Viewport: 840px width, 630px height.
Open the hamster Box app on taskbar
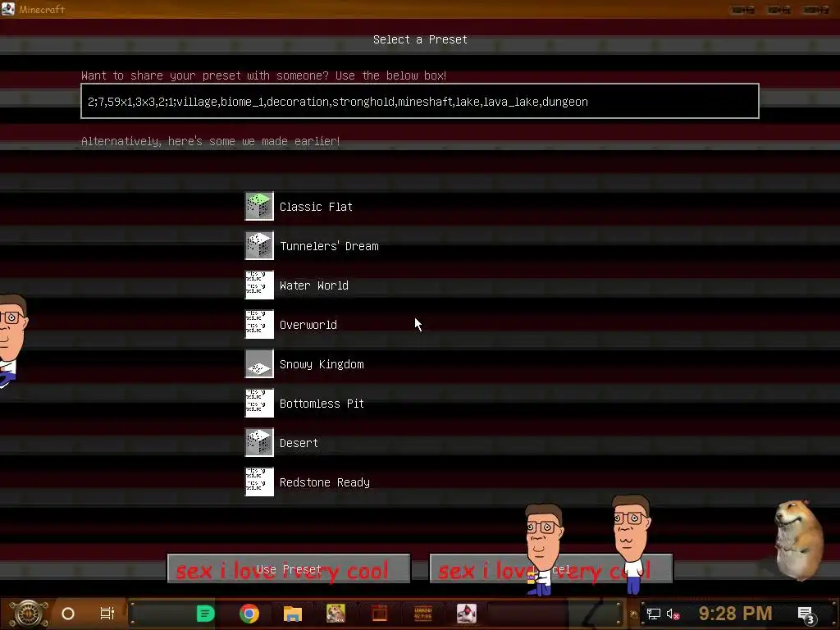(336, 614)
